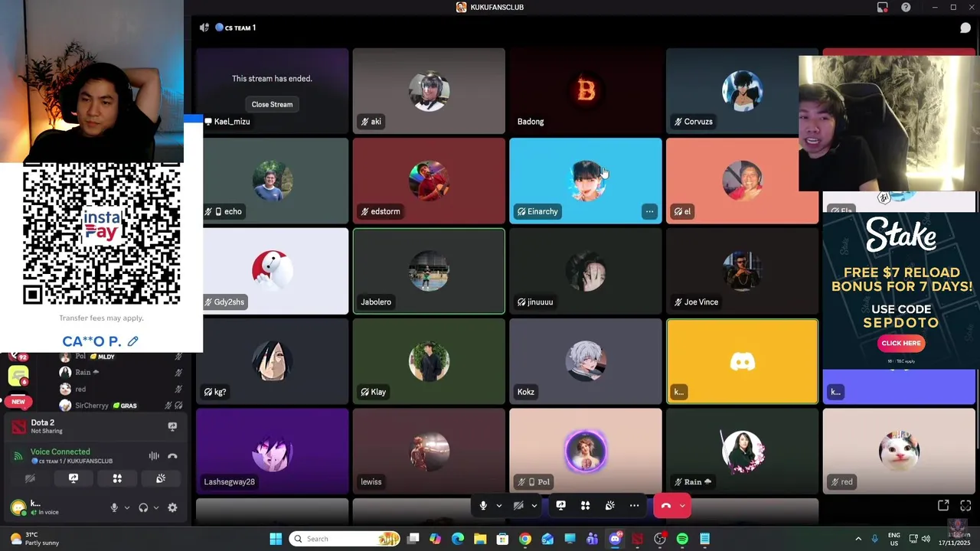980x551 pixels.
Task: Select SirCherryy in voice member list
Action: pos(119,406)
